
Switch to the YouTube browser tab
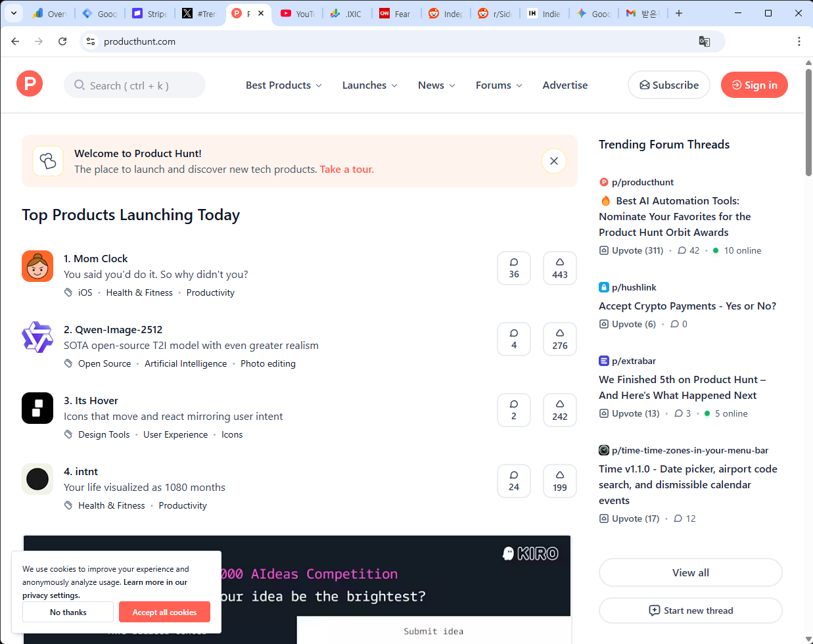tap(298, 13)
